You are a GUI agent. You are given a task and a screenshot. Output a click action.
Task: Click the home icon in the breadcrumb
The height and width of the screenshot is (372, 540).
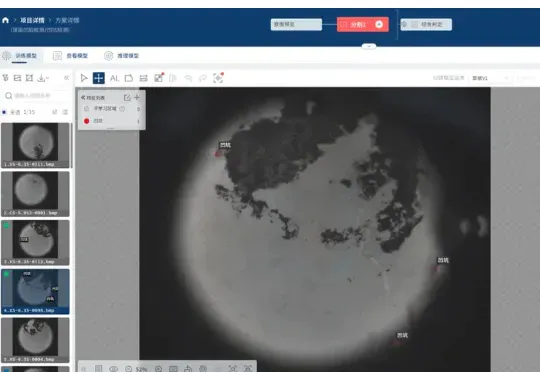point(6,20)
